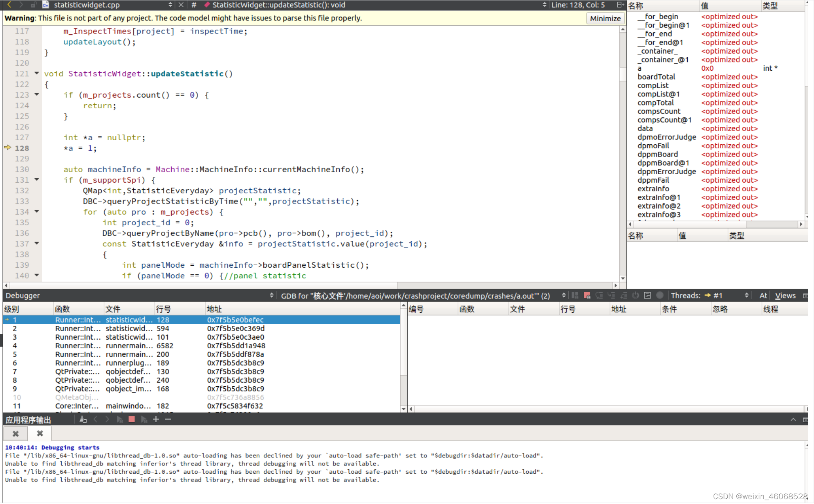Click the plus zoom-in output icon
814x504 pixels.
pos(156,419)
